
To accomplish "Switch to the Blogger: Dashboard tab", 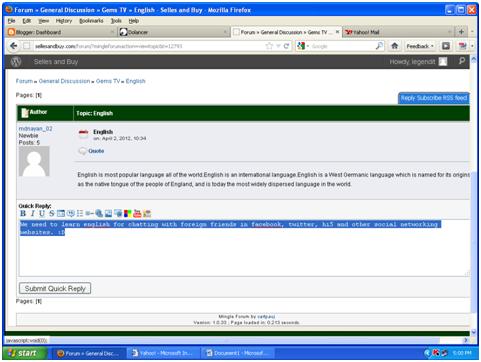I will [x=61, y=32].
